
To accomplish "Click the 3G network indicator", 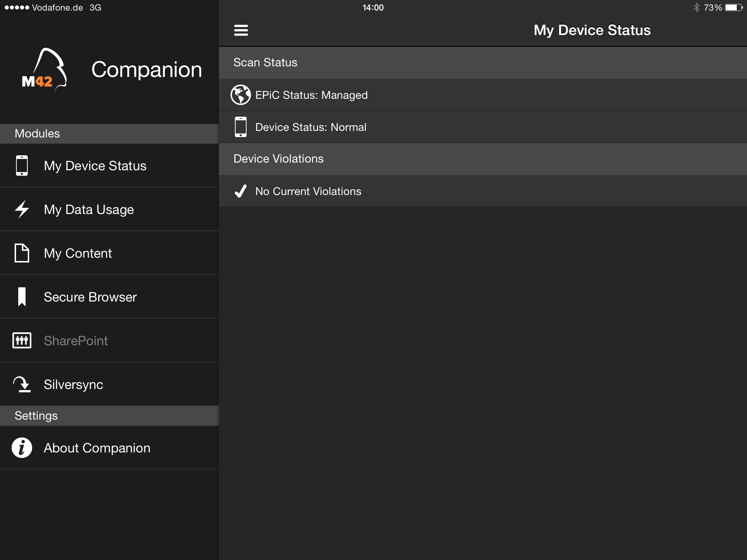I will (x=96, y=8).
